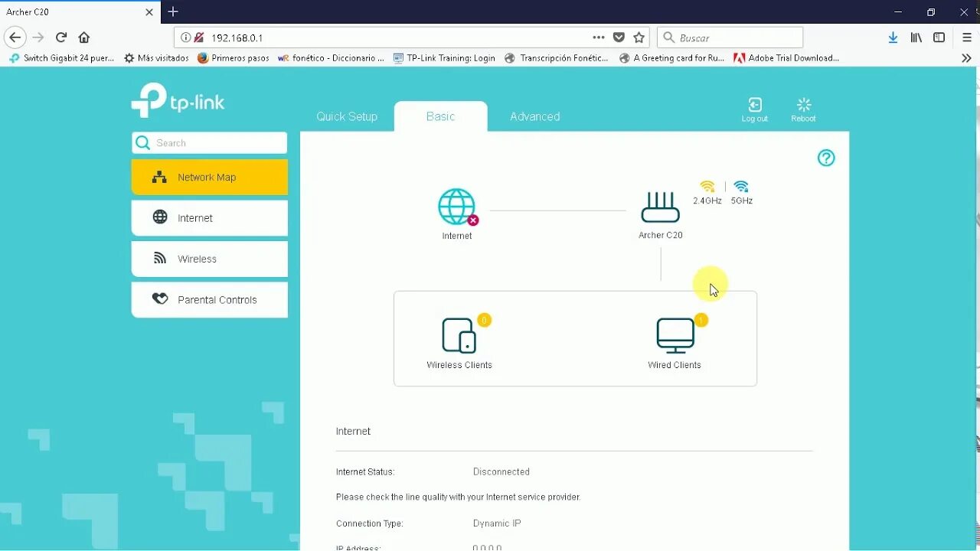This screenshot has height=551, width=980.
Task: Open Pocket save icon in address bar
Action: click(x=619, y=37)
